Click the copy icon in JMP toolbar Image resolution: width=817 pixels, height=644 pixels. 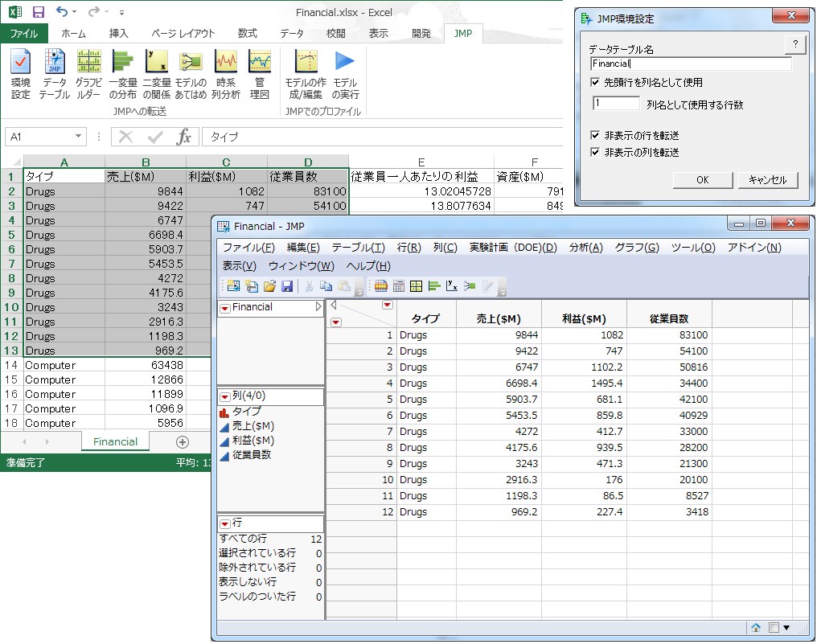click(x=326, y=285)
